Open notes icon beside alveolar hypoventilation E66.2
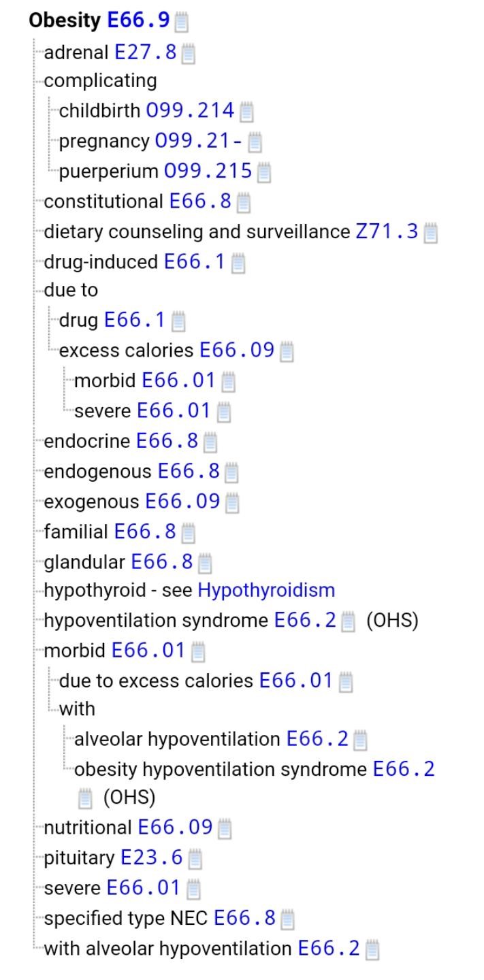484x980 pixels. point(361,739)
